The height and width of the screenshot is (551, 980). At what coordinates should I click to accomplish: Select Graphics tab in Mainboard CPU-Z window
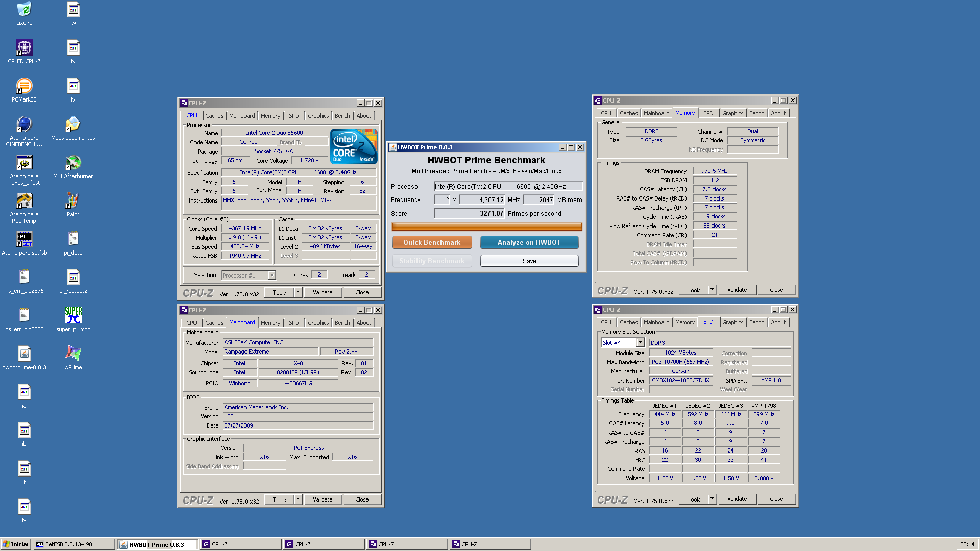[318, 323]
